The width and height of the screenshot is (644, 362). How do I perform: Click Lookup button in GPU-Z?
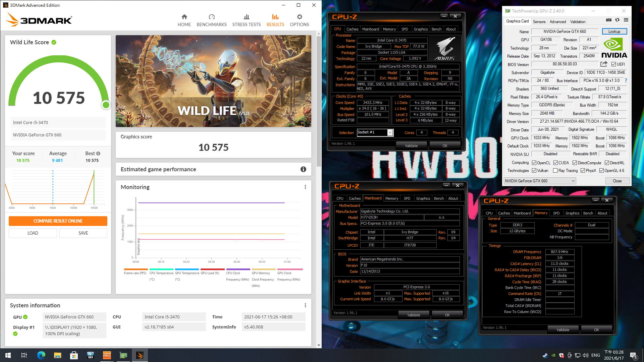[614, 32]
